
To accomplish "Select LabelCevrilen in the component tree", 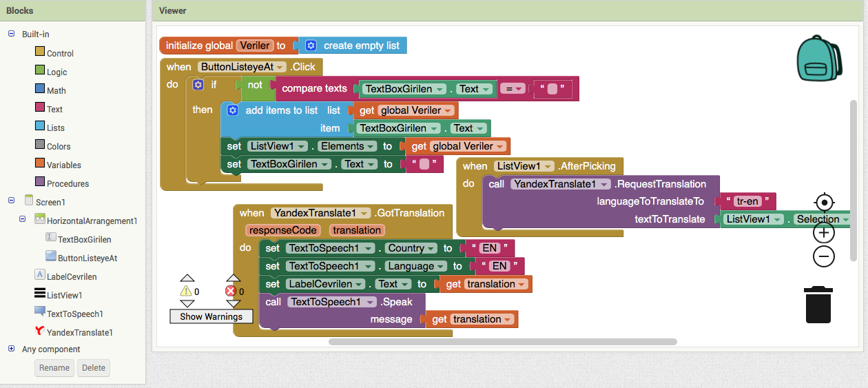I will (72, 276).
